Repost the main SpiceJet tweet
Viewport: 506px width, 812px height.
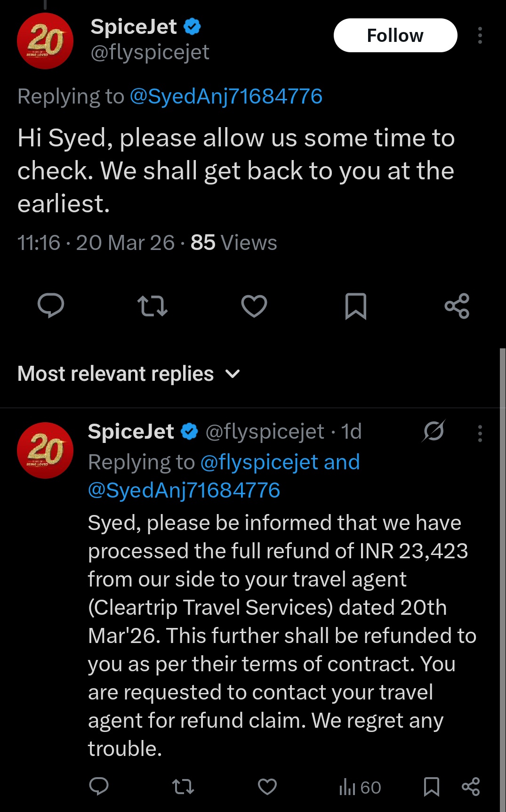(x=153, y=306)
